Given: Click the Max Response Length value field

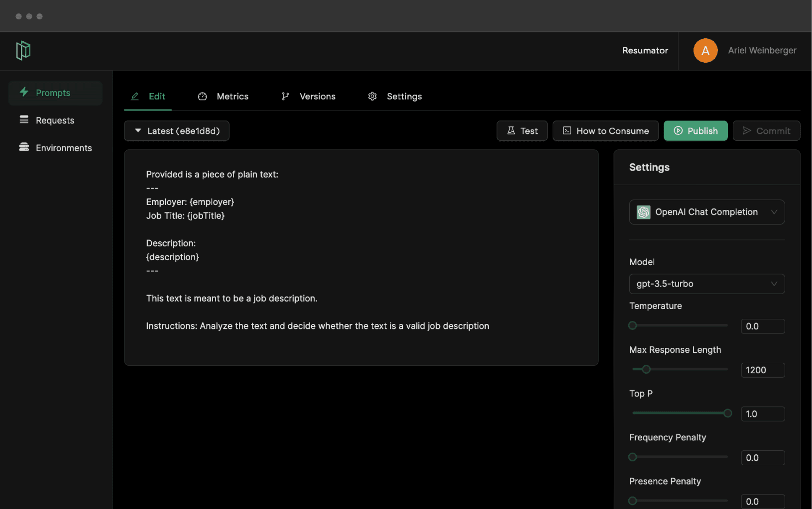Looking at the screenshot, I should [762, 370].
